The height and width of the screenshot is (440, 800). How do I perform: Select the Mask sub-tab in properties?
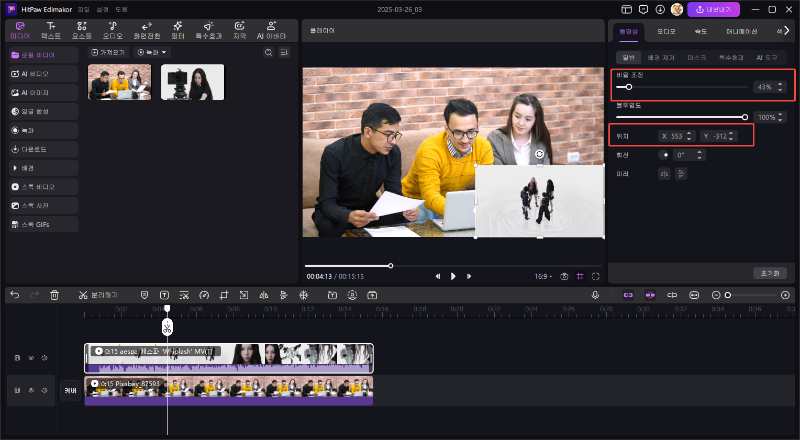(x=696, y=58)
